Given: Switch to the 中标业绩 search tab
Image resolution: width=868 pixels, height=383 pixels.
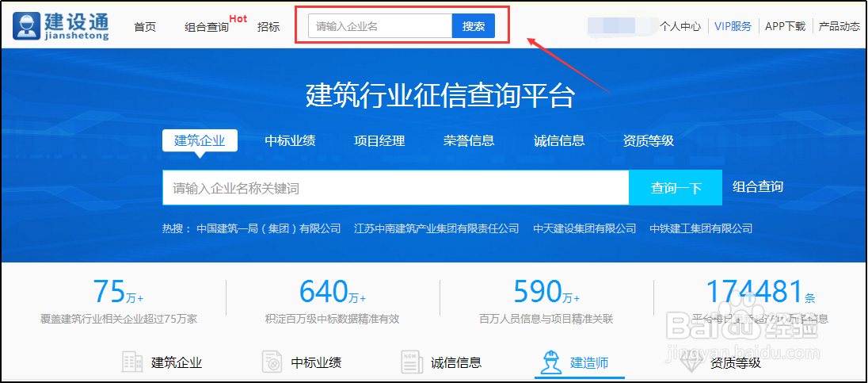Looking at the screenshot, I should pyautogui.click(x=290, y=141).
